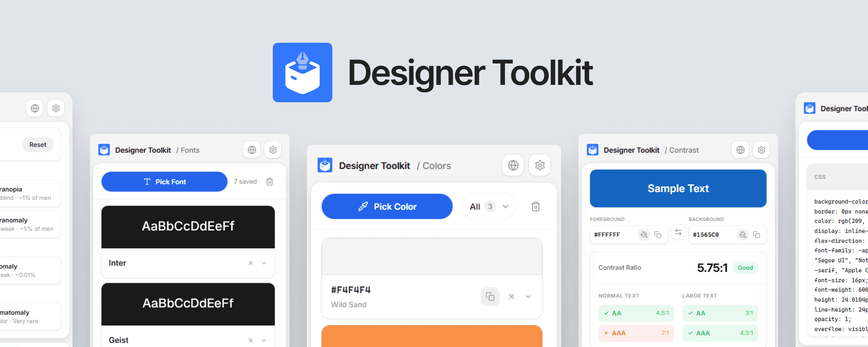Screen dimensions: 868x347
Task: Remove the Inter font with the X icon
Action: coord(251,263)
